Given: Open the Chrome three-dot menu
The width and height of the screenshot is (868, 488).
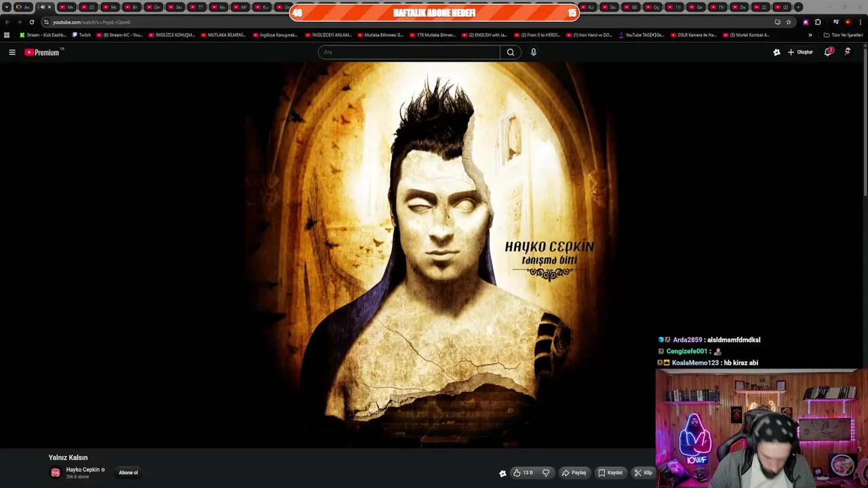Looking at the screenshot, I should [x=861, y=22].
